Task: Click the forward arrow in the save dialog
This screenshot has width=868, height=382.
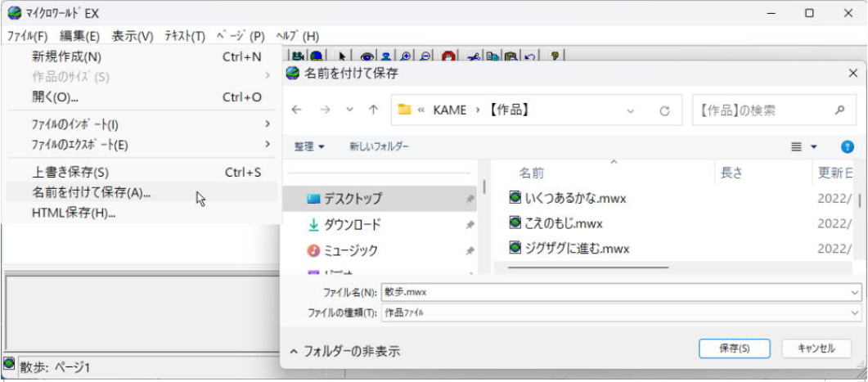Action: point(325,110)
